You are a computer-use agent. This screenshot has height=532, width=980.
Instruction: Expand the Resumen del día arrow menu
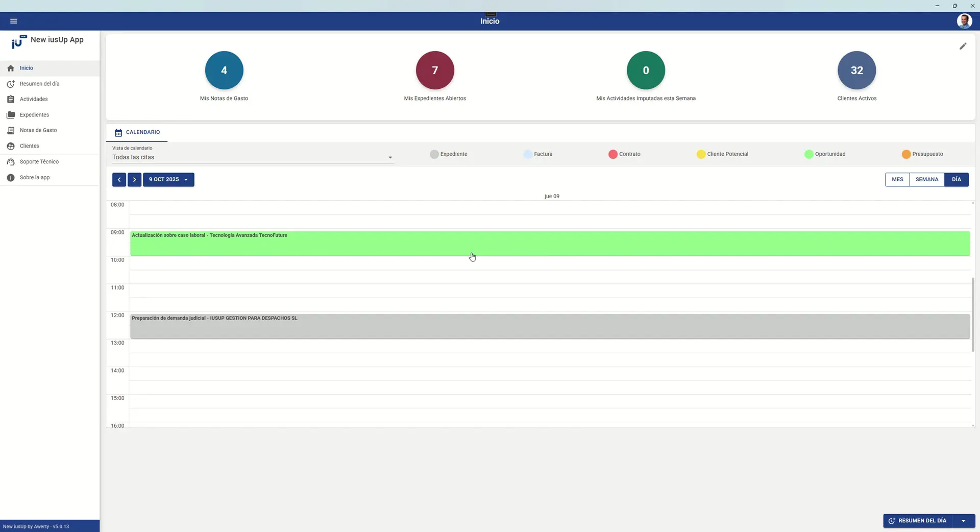[x=963, y=521]
